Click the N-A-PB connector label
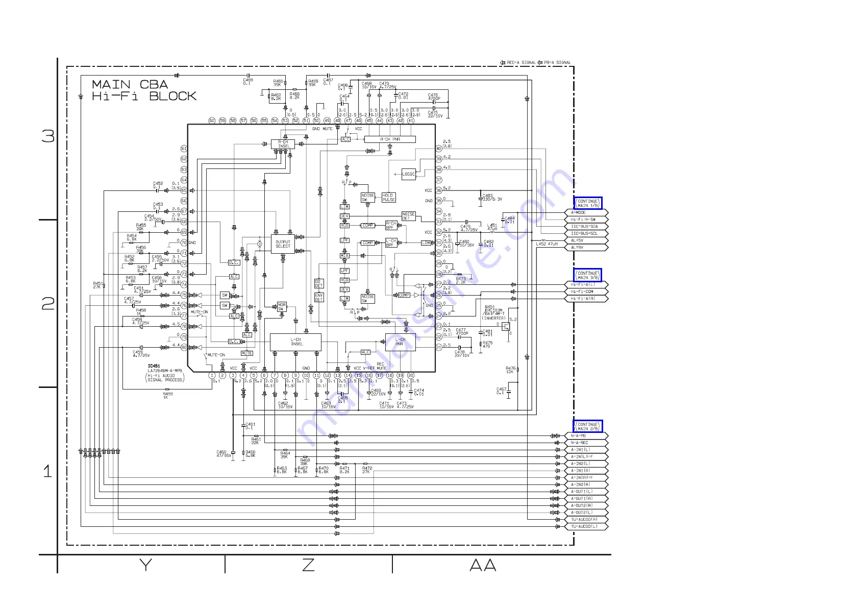The image size is (868, 608). tap(586, 436)
